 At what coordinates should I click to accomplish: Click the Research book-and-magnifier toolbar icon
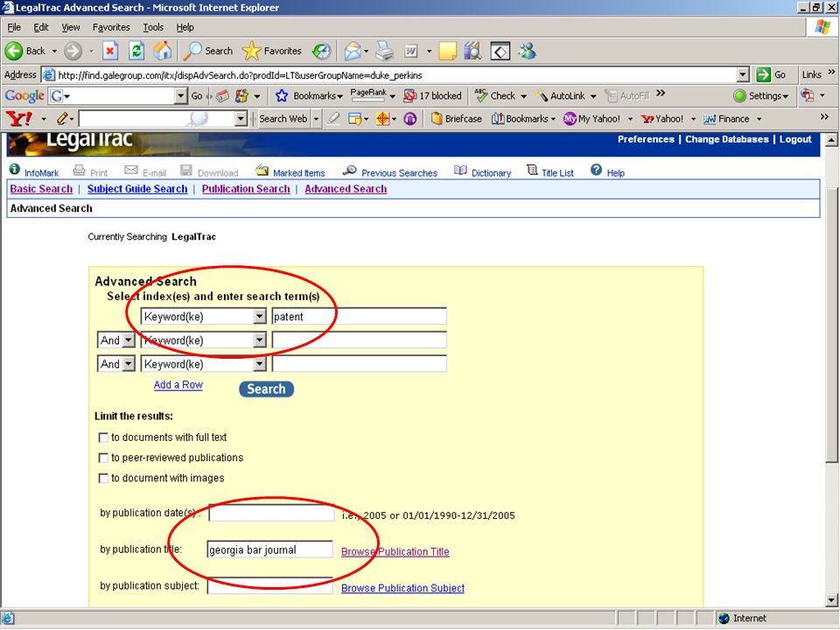pyautogui.click(x=473, y=51)
